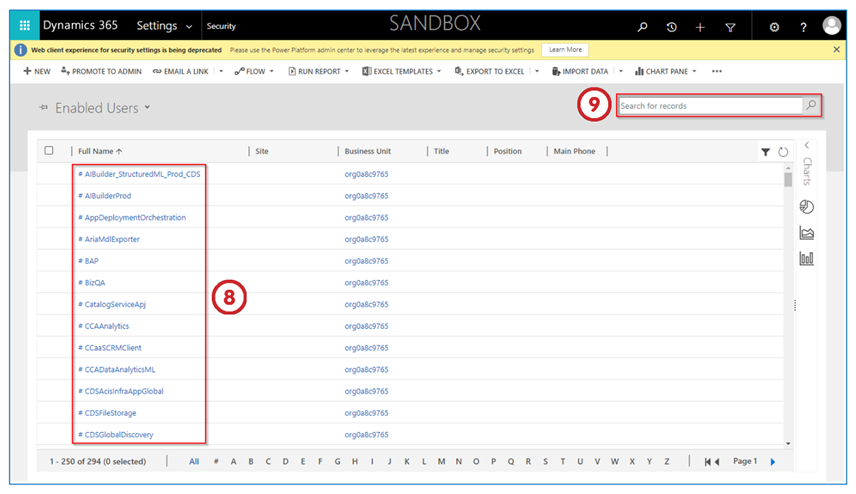Click the plus quick create icon

(700, 27)
